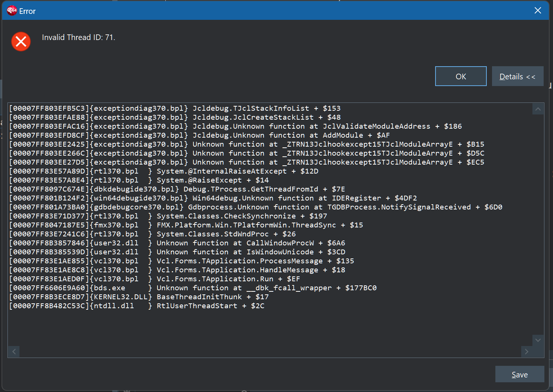Click the 'Invalid Thread ID: 71.' message
This screenshot has height=392, width=553.
coord(79,37)
